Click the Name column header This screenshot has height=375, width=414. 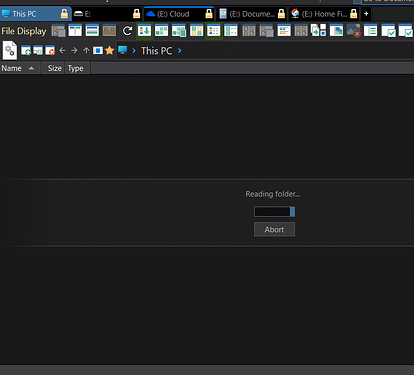tap(20, 68)
